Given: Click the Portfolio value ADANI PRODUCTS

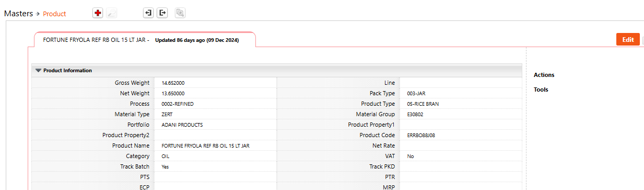Looking at the screenshot, I should 182,125.
